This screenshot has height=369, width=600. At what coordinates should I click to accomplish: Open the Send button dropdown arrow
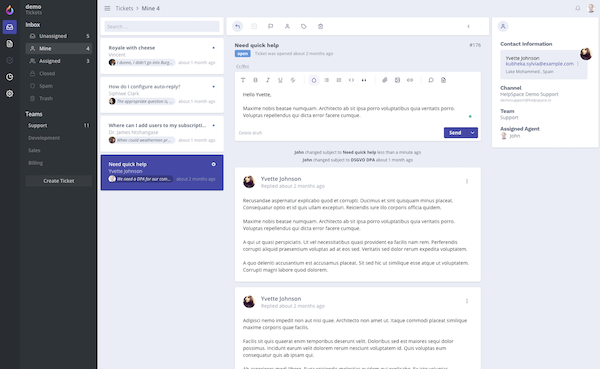click(x=473, y=132)
